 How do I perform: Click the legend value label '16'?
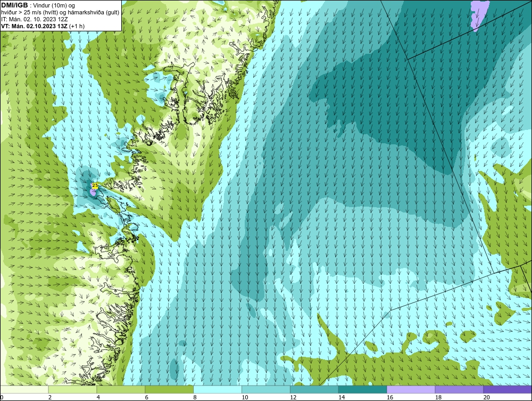click(x=390, y=397)
